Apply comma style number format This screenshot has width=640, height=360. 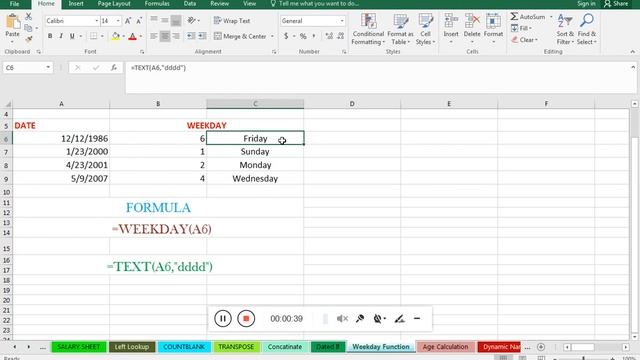(313, 36)
